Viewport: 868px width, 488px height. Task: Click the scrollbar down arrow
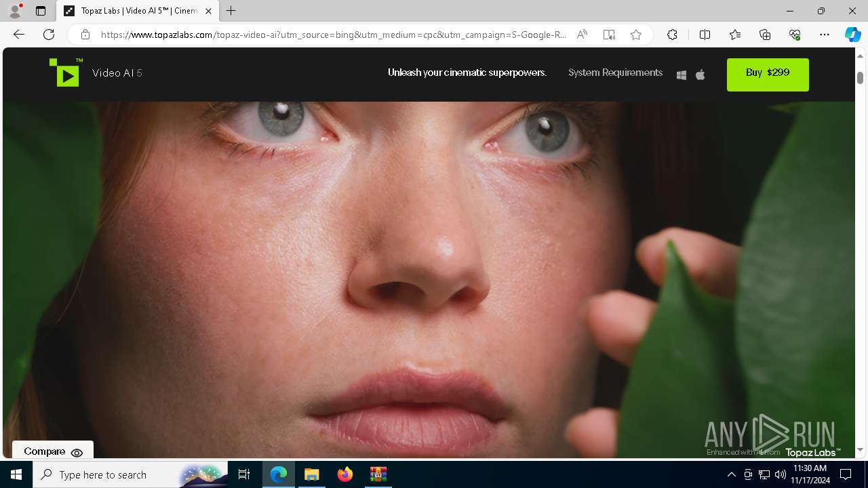(861, 449)
